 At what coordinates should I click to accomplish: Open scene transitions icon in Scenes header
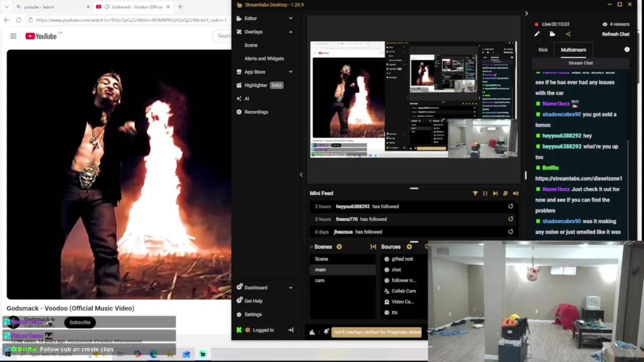(x=373, y=247)
